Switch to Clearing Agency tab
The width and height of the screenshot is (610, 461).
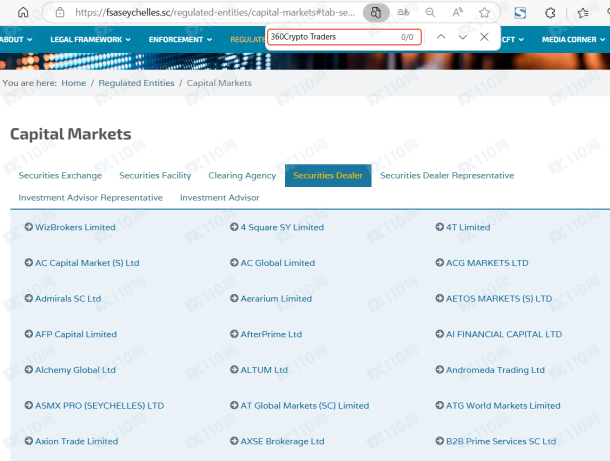[x=242, y=175]
